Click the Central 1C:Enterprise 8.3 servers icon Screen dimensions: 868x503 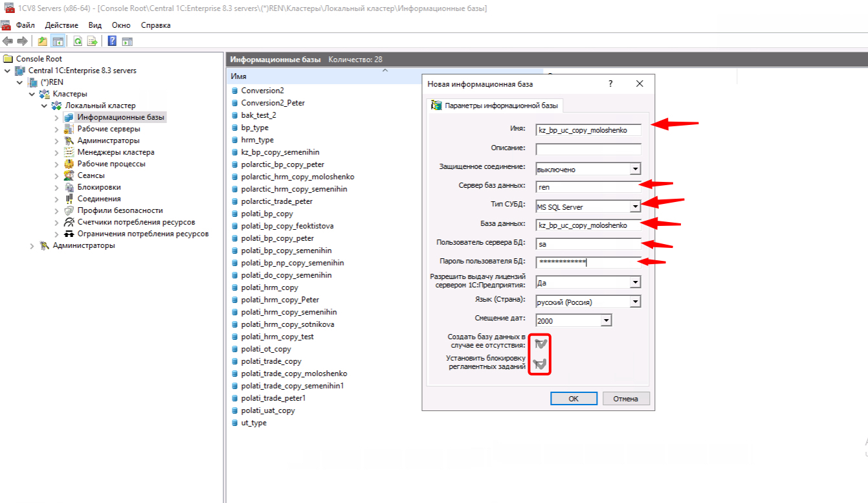[x=20, y=71]
